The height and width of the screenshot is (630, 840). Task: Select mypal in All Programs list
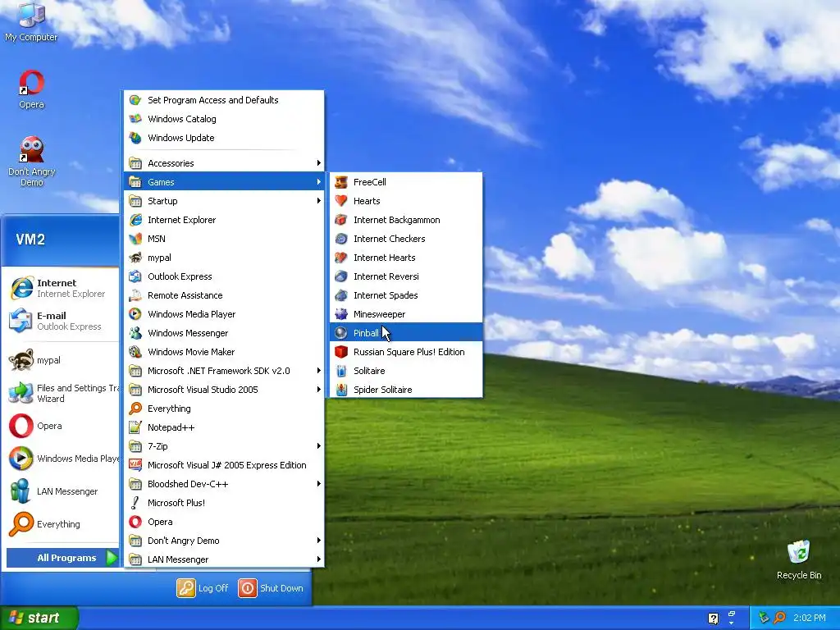pos(224,258)
